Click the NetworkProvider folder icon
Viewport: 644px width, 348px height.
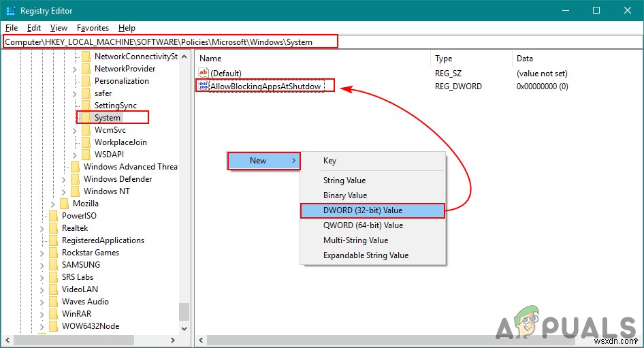click(x=86, y=69)
